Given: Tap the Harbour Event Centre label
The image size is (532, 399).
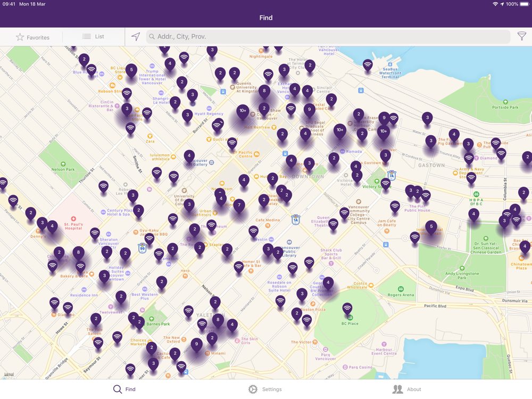Looking at the screenshot, I should pyautogui.click(x=384, y=352).
